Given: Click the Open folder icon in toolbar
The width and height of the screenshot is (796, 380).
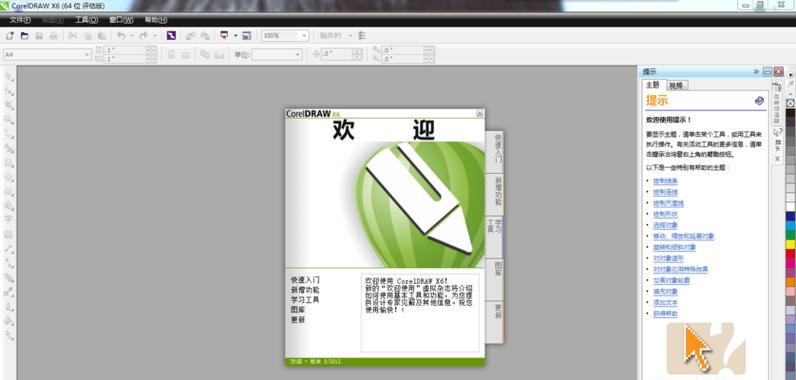Looking at the screenshot, I should 24,36.
